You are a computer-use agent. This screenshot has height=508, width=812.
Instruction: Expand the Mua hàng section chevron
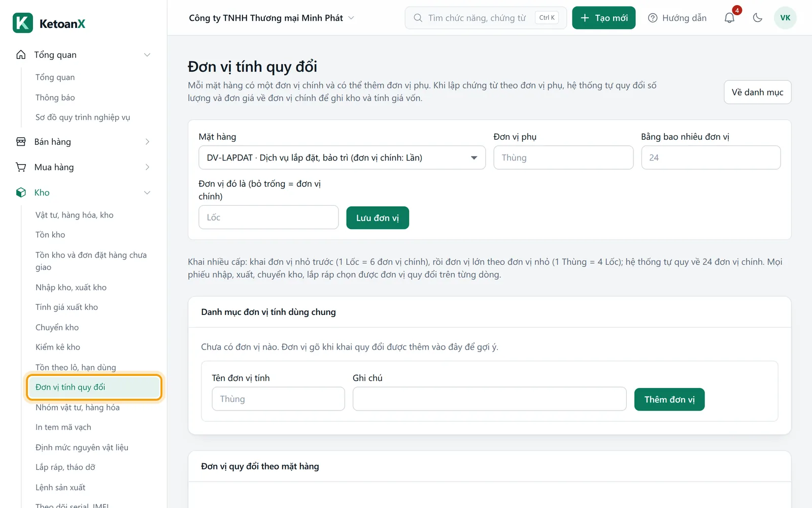coord(147,167)
